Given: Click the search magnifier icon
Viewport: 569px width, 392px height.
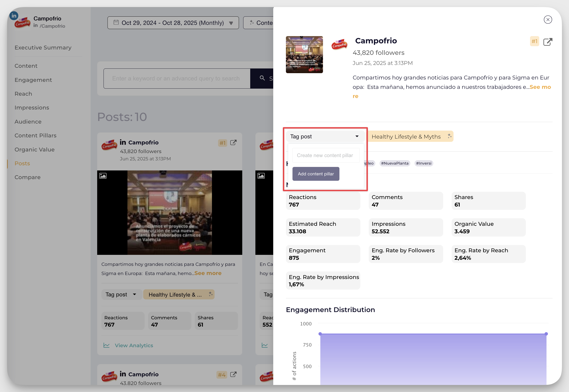Looking at the screenshot, I should 262,78.
